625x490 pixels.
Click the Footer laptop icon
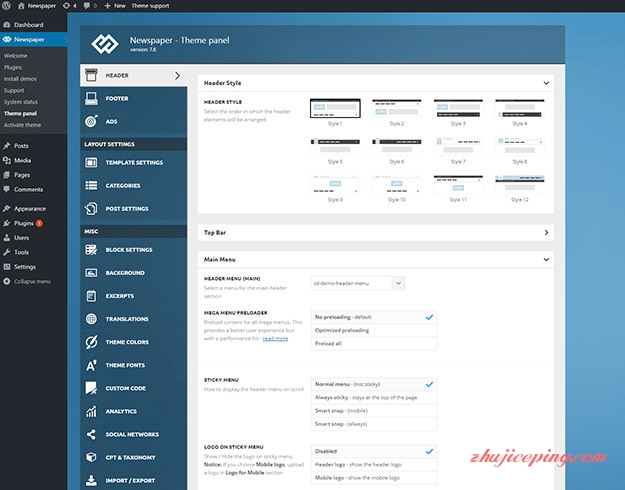point(91,98)
